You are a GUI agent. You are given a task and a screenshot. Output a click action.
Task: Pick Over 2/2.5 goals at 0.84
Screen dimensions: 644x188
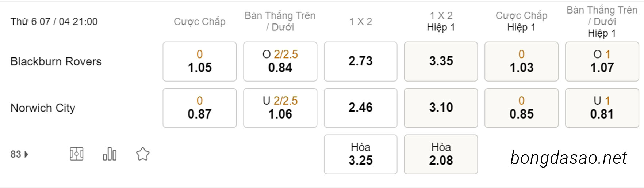tap(280, 61)
